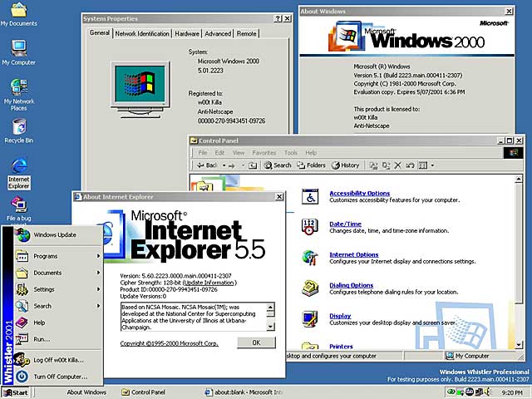Open the Update Information link

point(209,283)
